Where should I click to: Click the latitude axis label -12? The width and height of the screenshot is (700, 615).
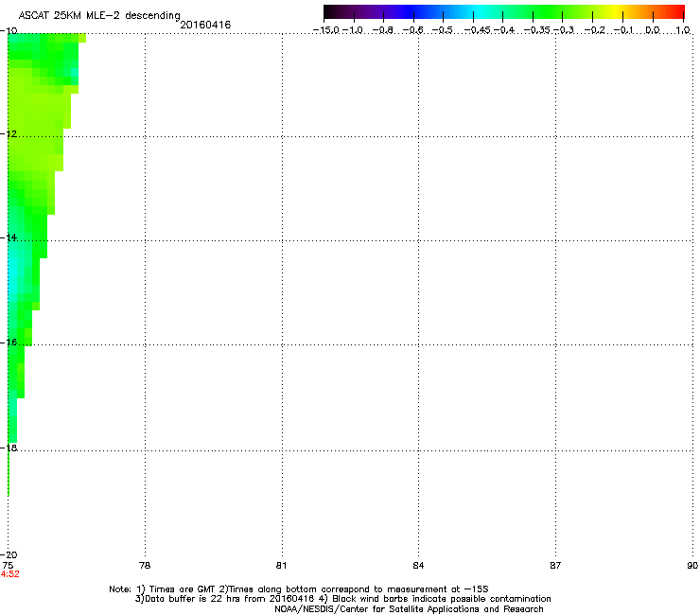tap(9, 133)
